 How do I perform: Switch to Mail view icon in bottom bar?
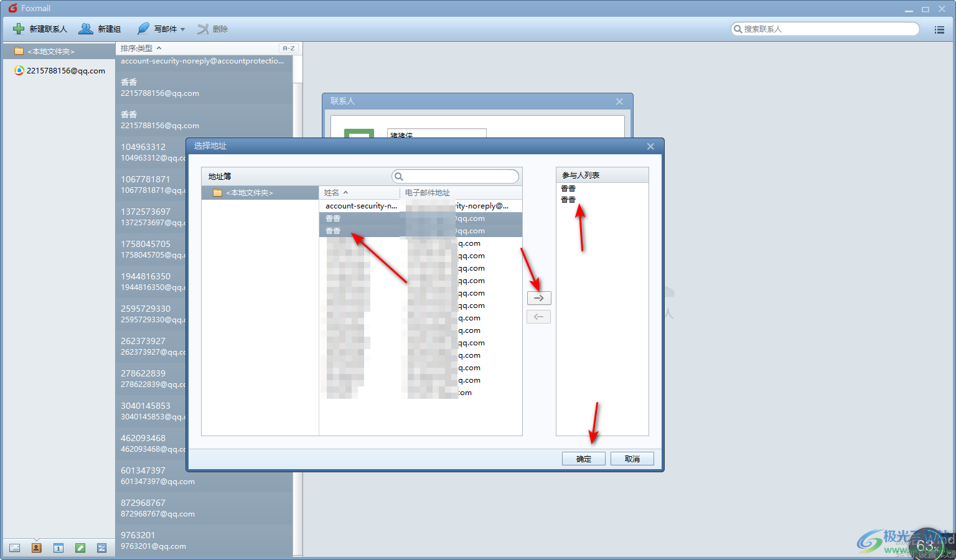coord(15,548)
